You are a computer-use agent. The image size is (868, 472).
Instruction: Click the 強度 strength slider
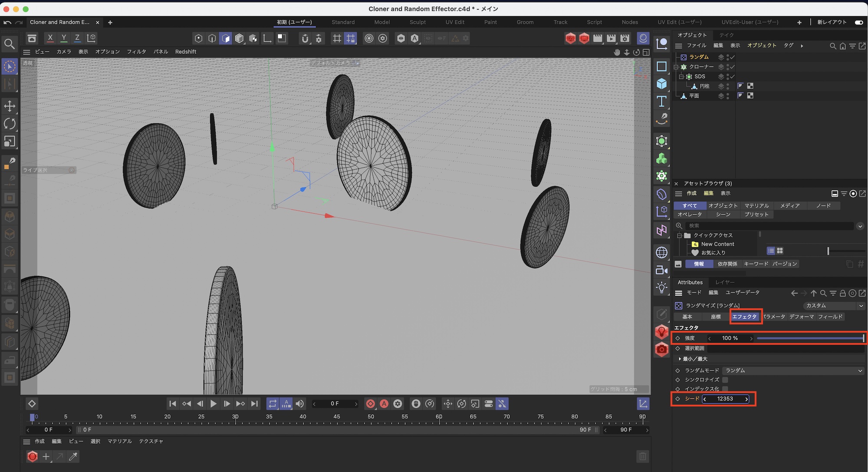coord(810,338)
